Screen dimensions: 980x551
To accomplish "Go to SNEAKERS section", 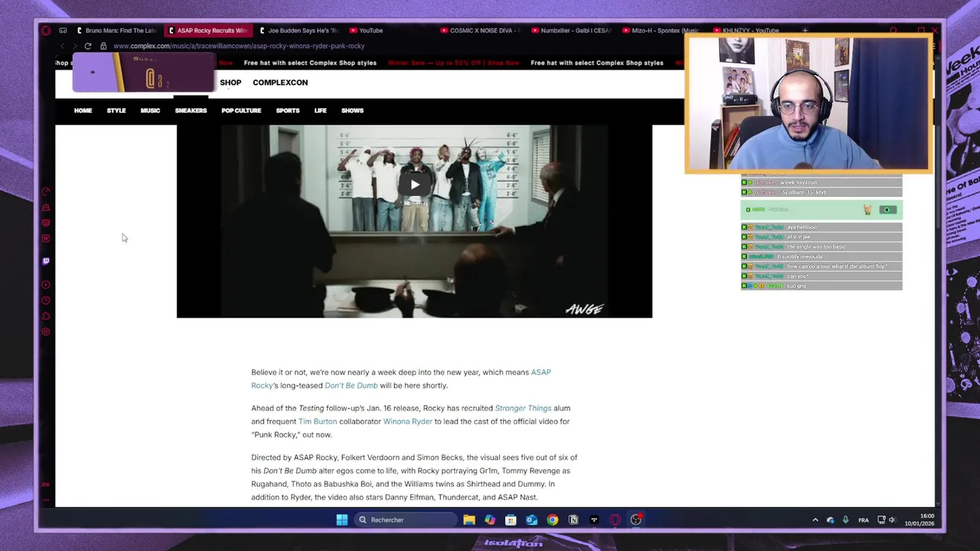I will 191,110.
